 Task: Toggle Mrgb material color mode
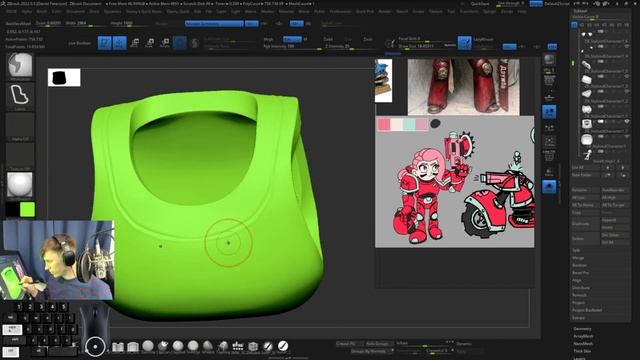tap(268, 39)
